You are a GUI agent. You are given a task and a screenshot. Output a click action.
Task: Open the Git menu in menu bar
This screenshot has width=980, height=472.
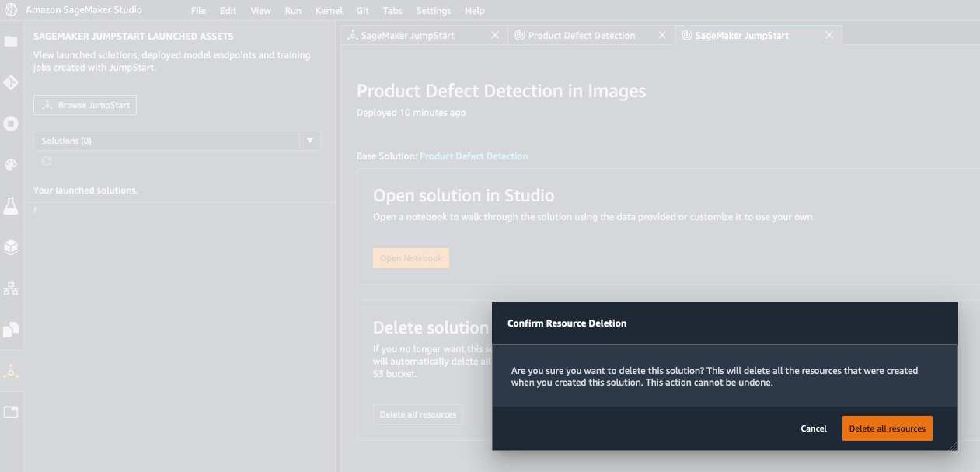(363, 11)
